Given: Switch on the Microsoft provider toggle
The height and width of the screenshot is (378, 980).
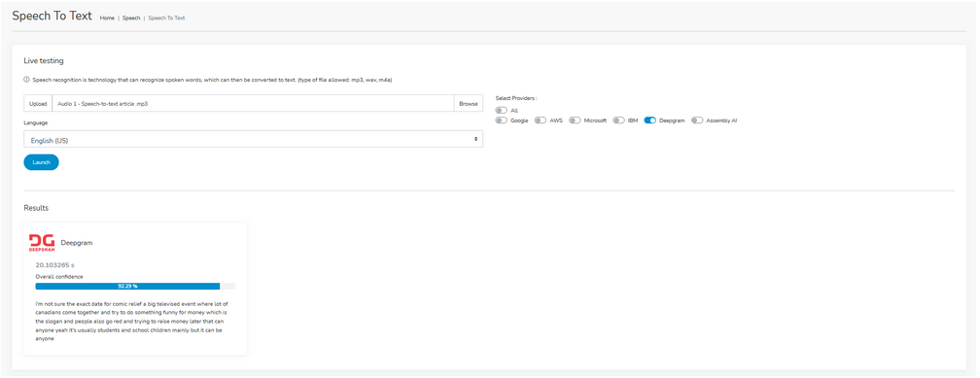Looking at the screenshot, I should 575,120.
